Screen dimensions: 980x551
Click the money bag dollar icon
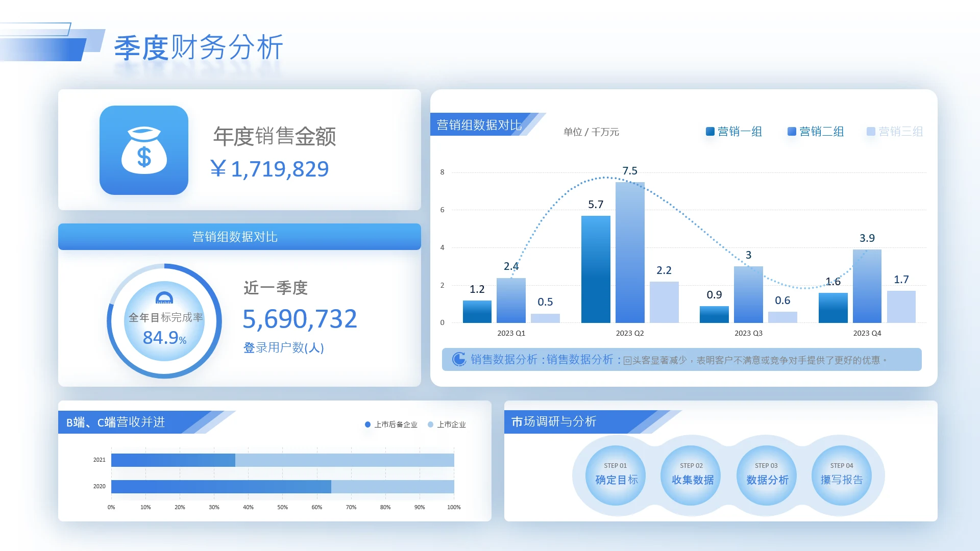(144, 150)
